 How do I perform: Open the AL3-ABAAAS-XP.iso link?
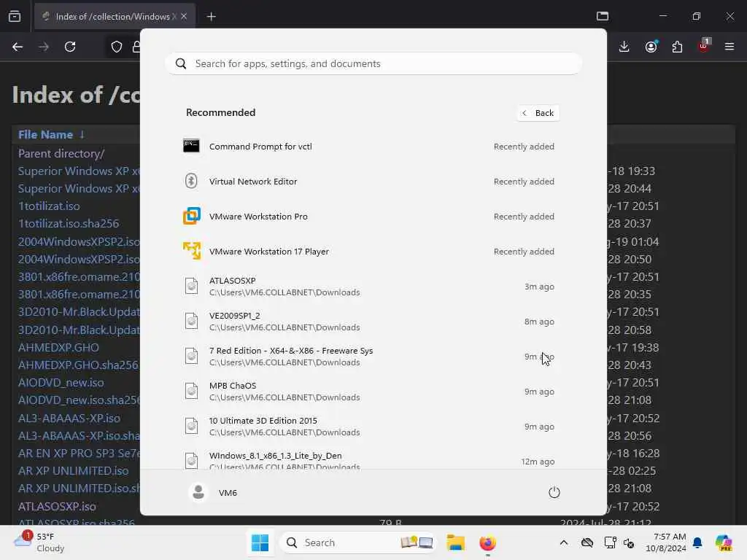(x=69, y=418)
